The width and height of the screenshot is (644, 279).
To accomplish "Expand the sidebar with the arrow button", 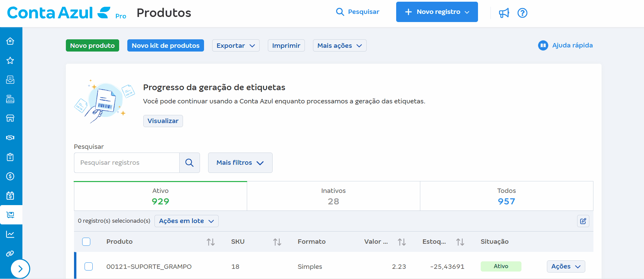I will click(x=20, y=269).
